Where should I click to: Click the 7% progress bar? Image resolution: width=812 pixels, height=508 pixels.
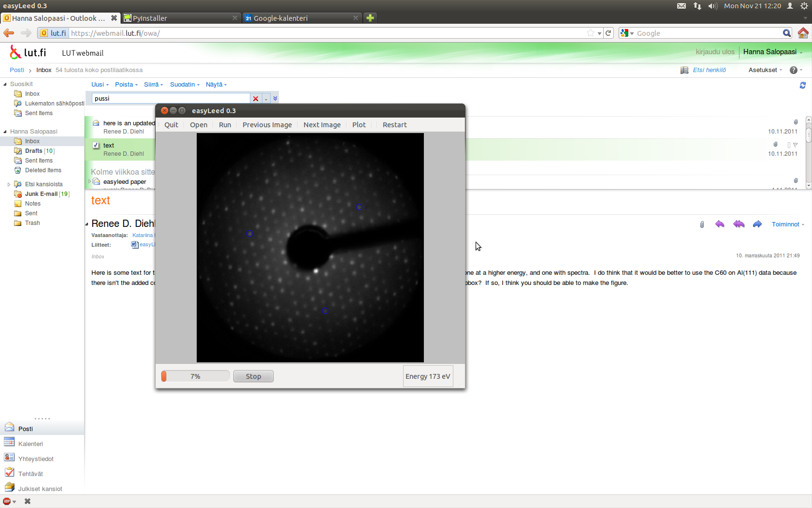point(195,376)
